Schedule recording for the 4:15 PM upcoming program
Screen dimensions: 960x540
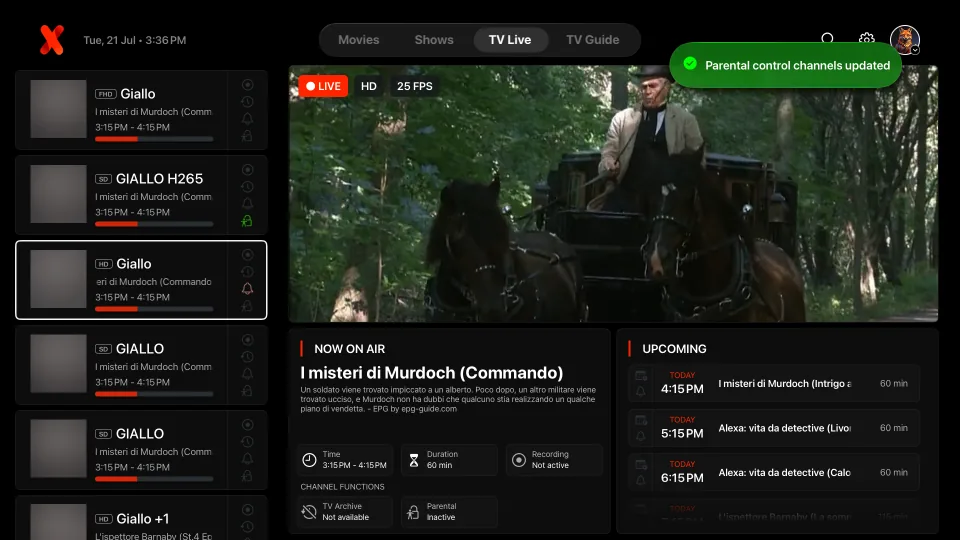[641, 375]
